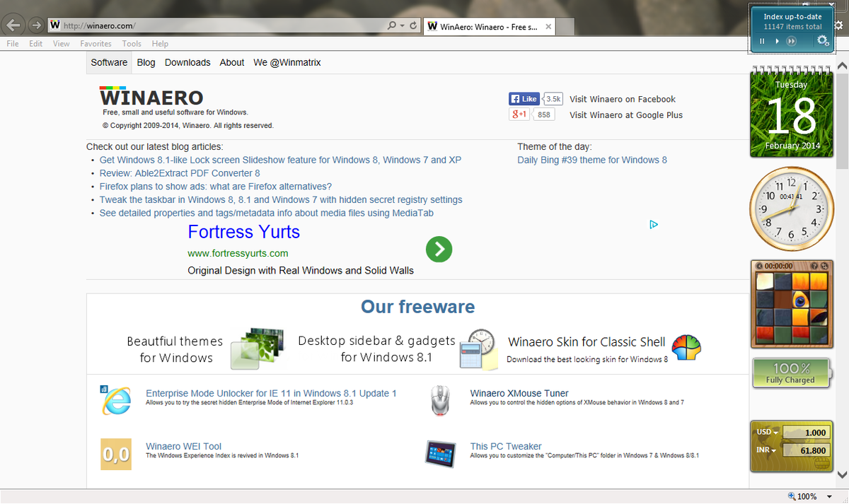Screen dimensions: 849x504
Task: Click the calendar gadget showing Tuesday 18
Action: point(791,112)
